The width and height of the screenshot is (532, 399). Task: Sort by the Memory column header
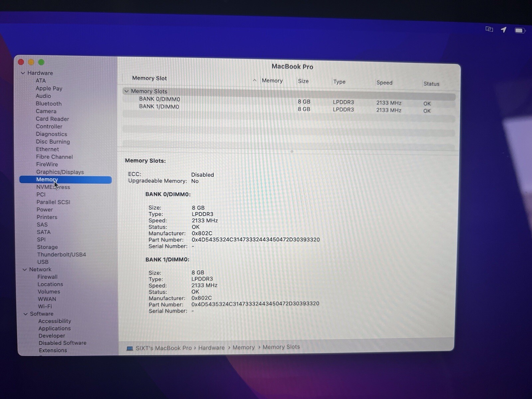click(x=272, y=80)
